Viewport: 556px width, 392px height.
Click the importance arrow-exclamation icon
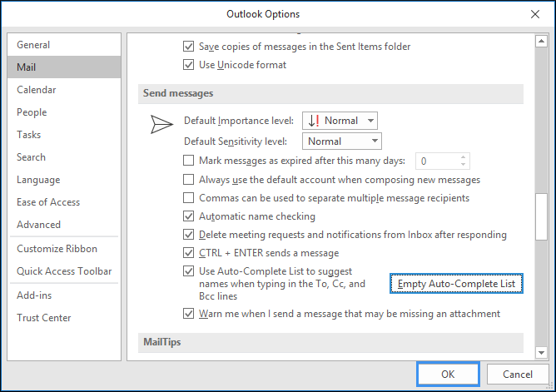pos(314,121)
